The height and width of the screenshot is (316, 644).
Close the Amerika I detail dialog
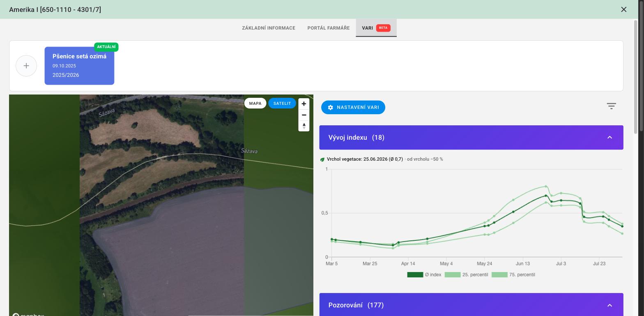coord(623,9)
